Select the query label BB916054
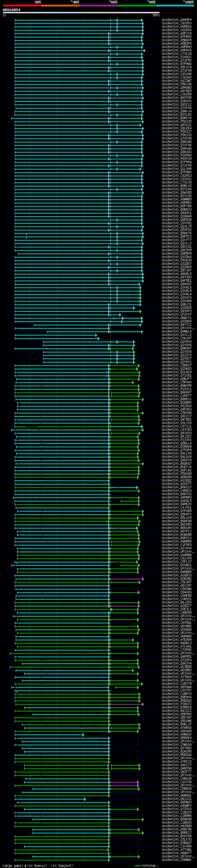 point(11,10)
